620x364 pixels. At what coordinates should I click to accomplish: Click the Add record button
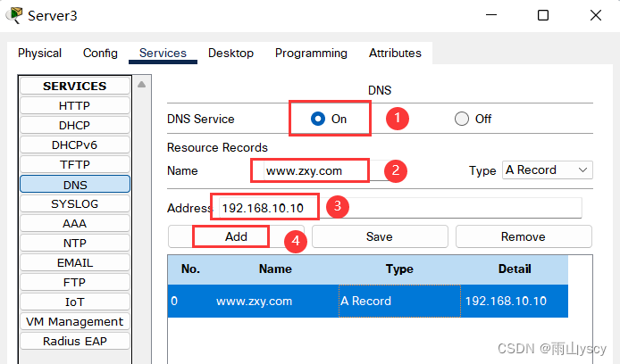tap(236, 236)
